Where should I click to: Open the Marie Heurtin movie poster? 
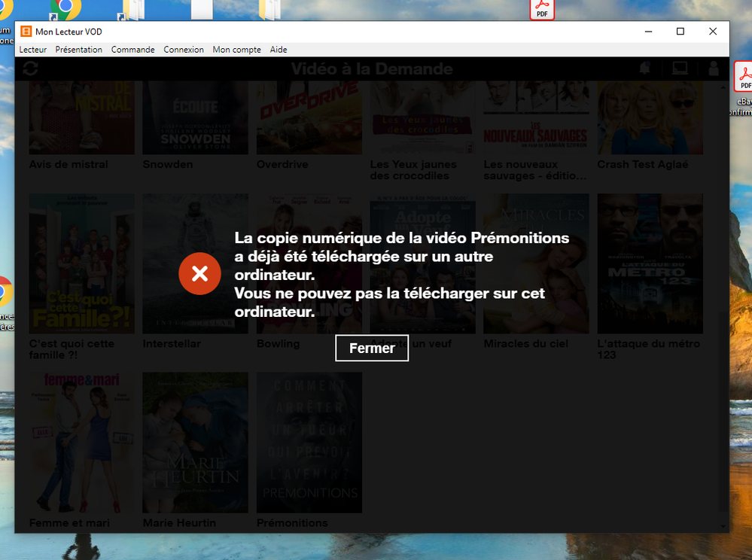tap(195, 443)
